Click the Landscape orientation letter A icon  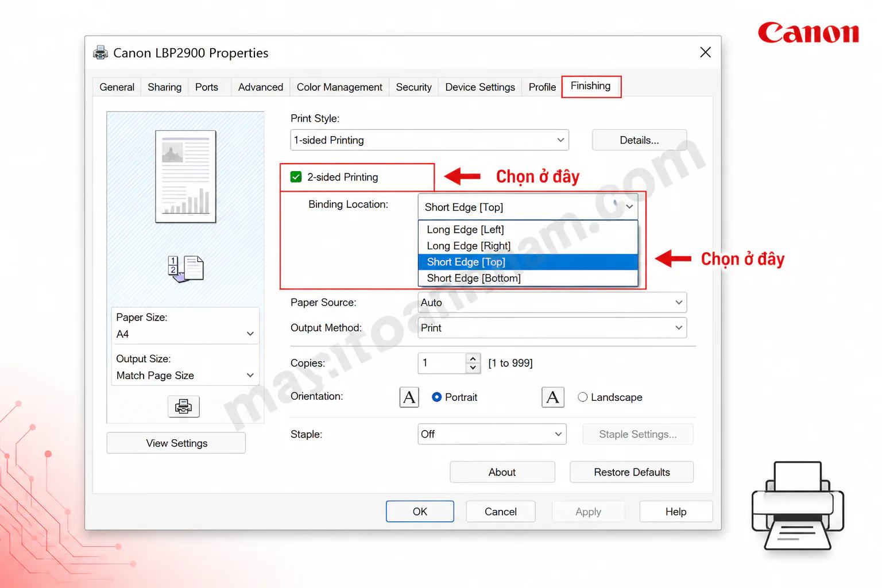point(553,397)
